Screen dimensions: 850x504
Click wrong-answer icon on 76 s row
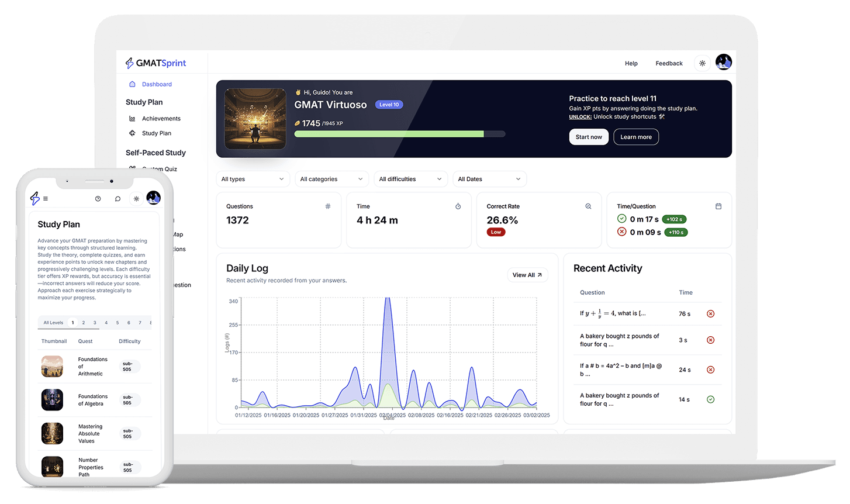[711, 314]
